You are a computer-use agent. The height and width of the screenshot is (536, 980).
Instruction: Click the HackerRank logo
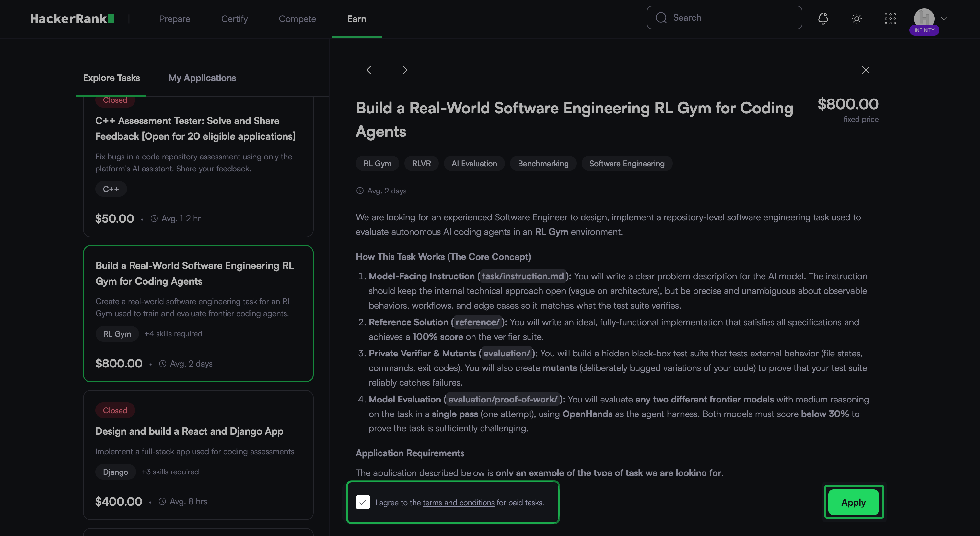tap(72, 19)
